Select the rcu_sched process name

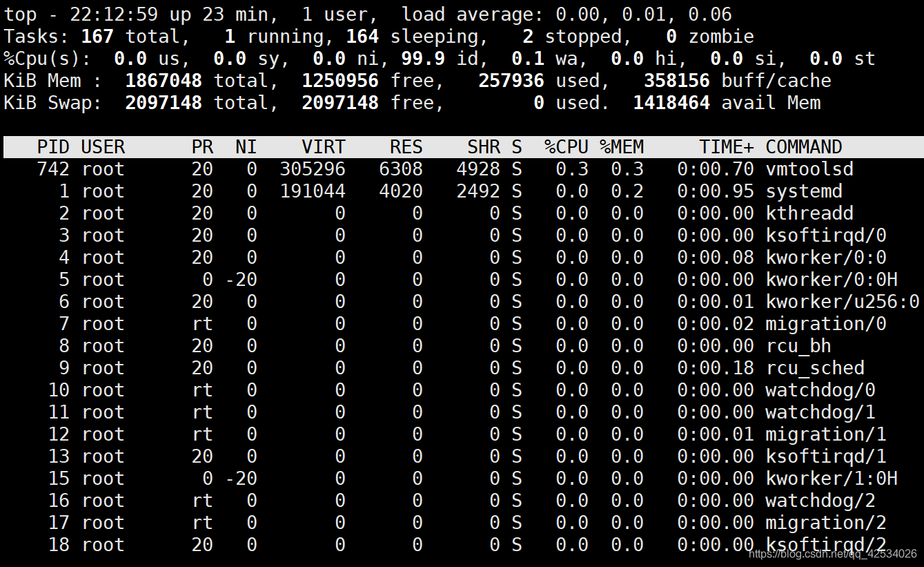(x=815, y=368)
